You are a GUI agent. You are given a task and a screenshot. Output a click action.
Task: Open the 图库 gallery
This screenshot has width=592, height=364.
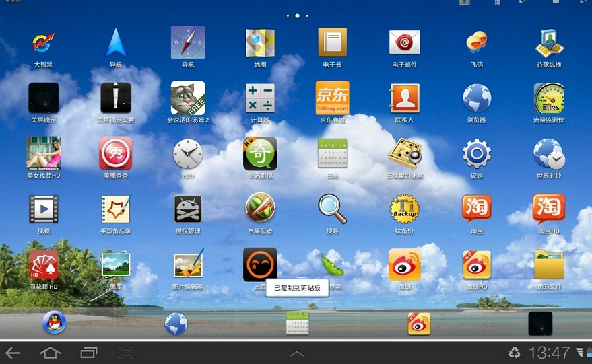(116, 264)
